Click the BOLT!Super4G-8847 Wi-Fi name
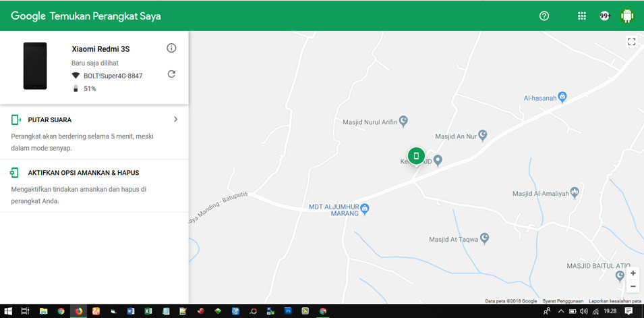644x318 pixels. tap(113, 76)
